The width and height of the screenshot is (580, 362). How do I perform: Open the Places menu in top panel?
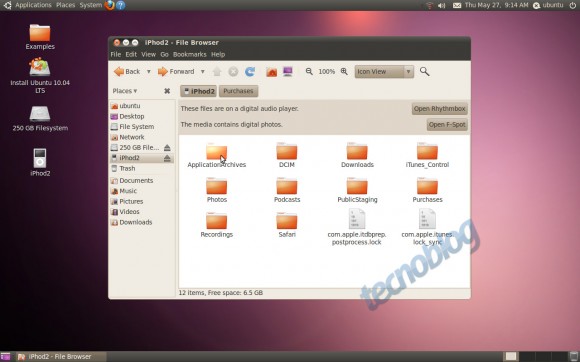[65, 5]
